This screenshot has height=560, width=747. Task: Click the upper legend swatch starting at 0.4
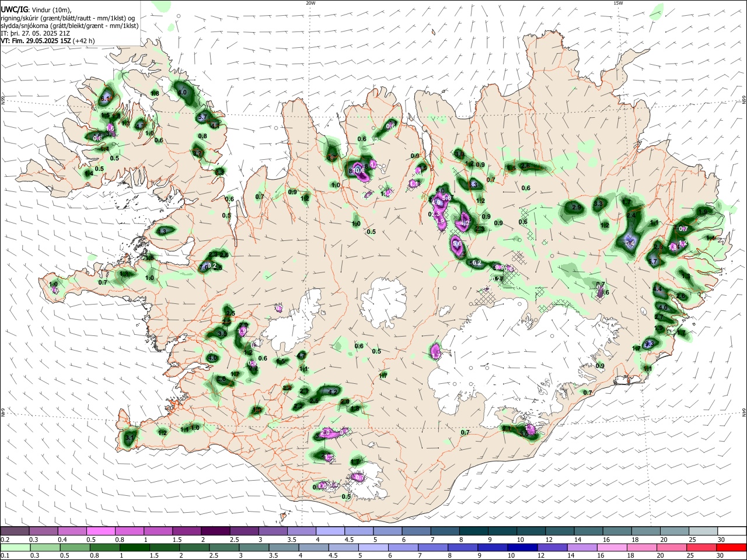pos(72,531)
